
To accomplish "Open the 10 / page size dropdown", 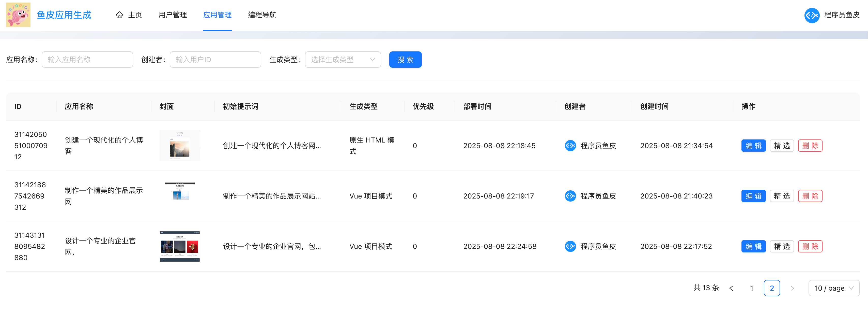I will (x=834, y=288).
